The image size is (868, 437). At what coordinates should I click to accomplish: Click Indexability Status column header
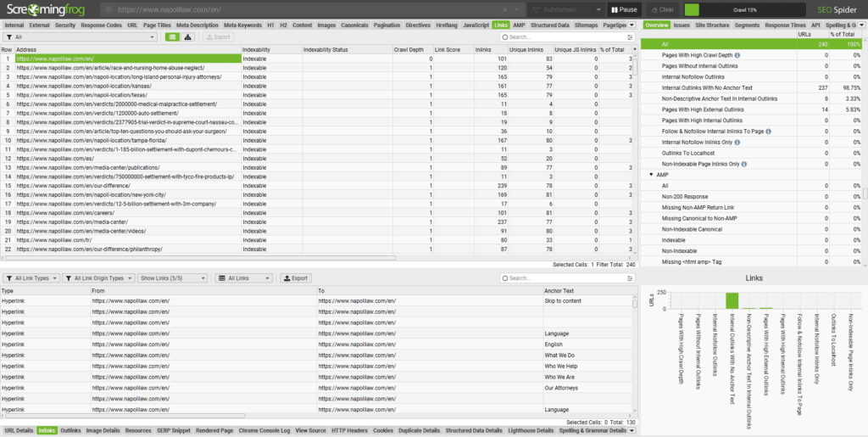pos(348,49)
